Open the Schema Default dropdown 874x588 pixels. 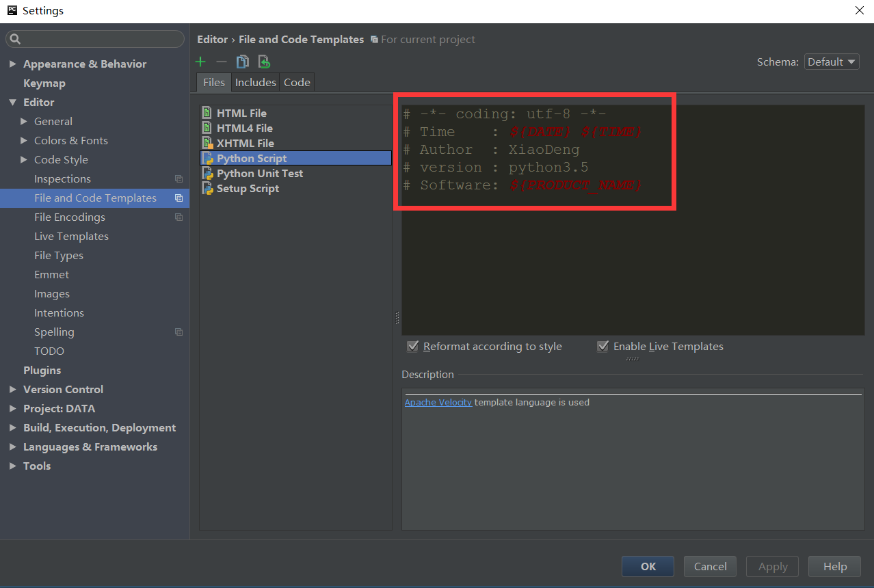[x=832, y=62]
